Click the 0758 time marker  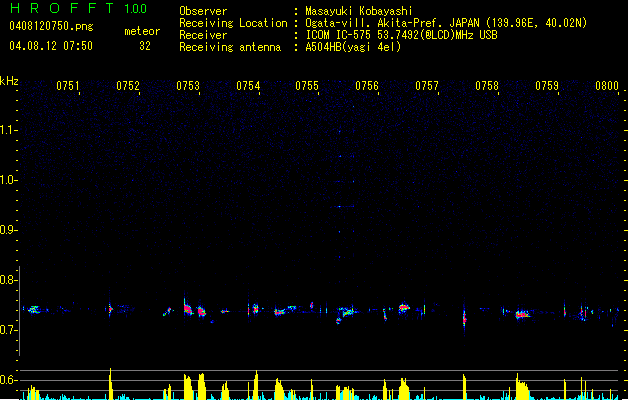pyautogui.click(x=487, y=86)
